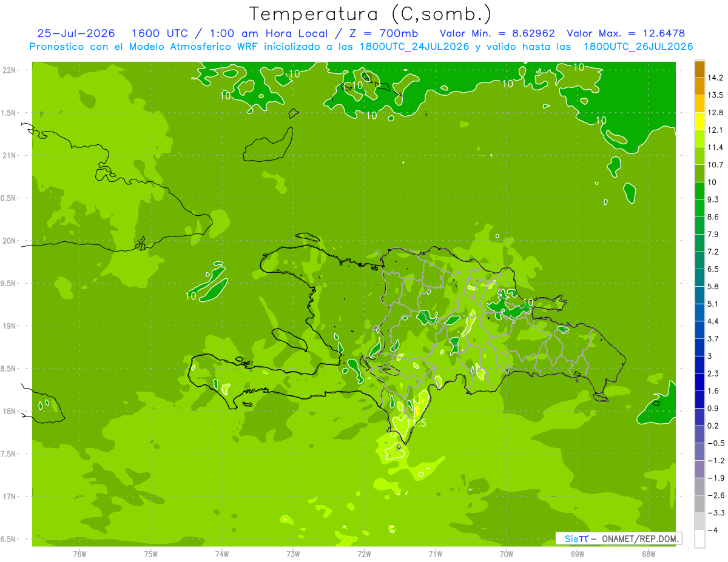Viewport: 728px width, 562px height.
Task: Click the '76W' longitude axis label
Action: click(x=79, y=554)
